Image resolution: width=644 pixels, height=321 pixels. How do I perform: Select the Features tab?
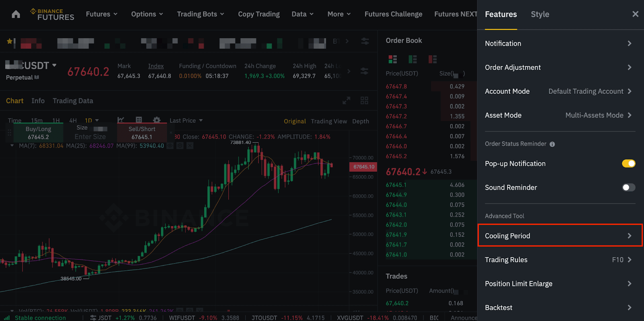coord(501,14)
